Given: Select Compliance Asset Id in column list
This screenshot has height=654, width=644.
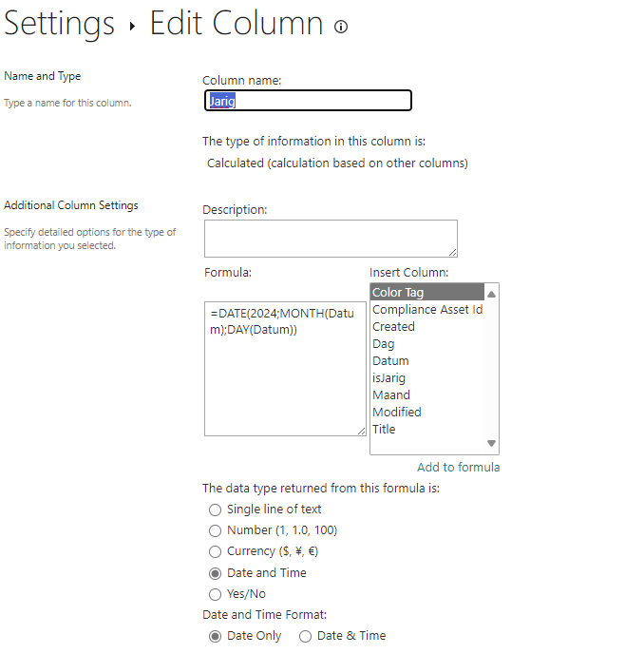Looking at the screenshot, I should 426,310.
